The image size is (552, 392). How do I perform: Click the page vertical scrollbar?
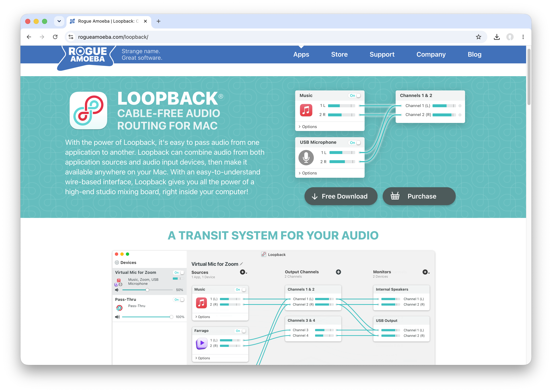(529, 77)
